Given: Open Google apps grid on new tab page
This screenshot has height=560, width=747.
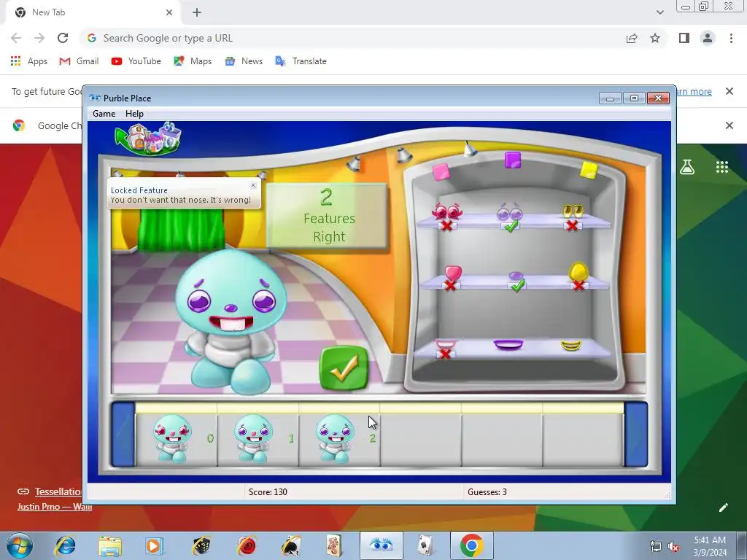Looking at the screenshot, I should 721,167.
